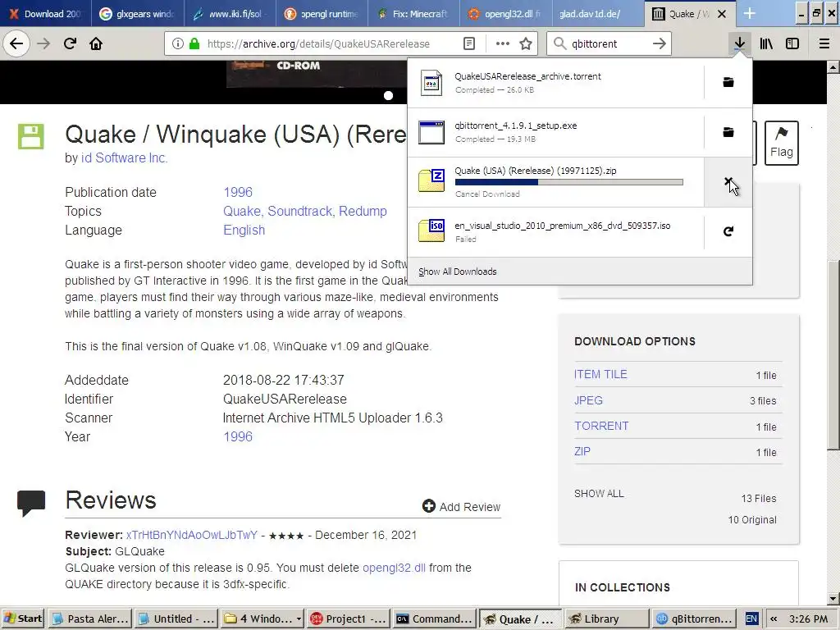840x630 pixels.
Task: Expand the 4 Windows taskbar group
Action: (262, 619)
